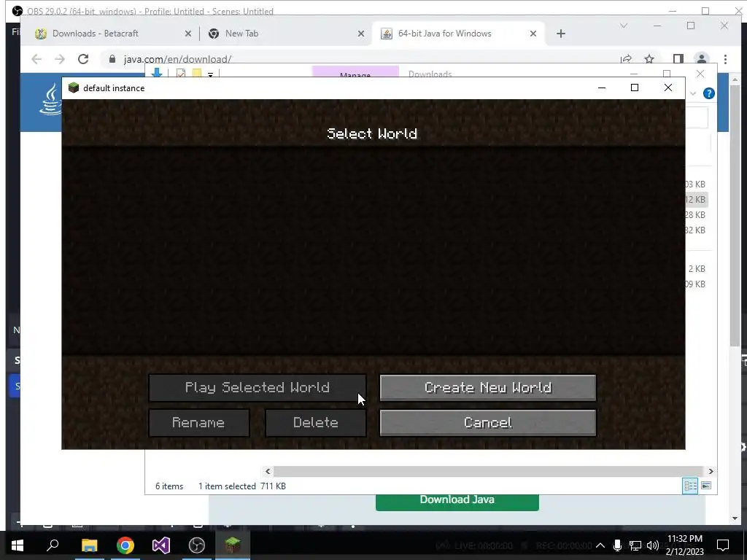Show hidden system tray icons
Screen dimensions: 747x560
click(x=600, y=545)
